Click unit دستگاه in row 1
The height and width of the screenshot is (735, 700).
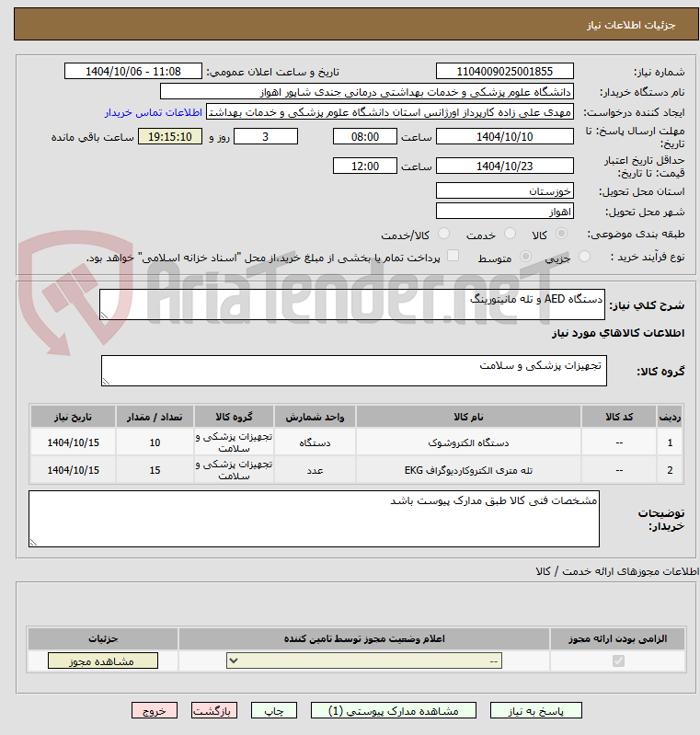pyautogui.click(x=316, y=442)
